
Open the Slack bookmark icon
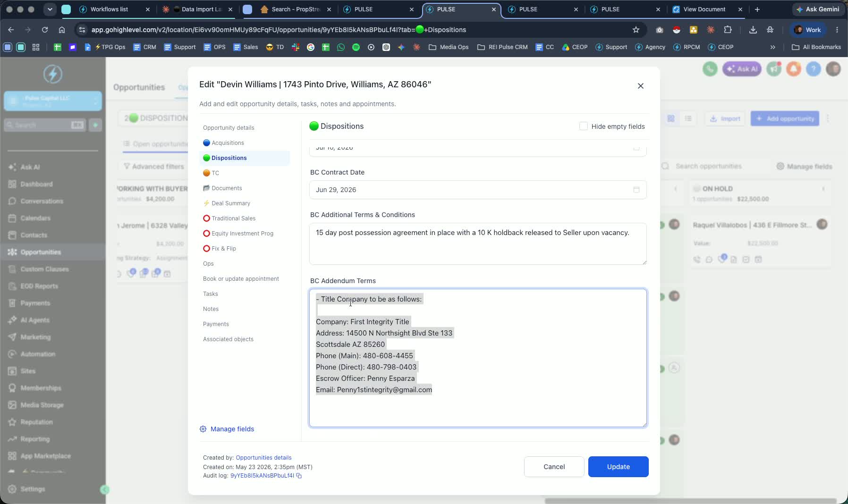296,47
